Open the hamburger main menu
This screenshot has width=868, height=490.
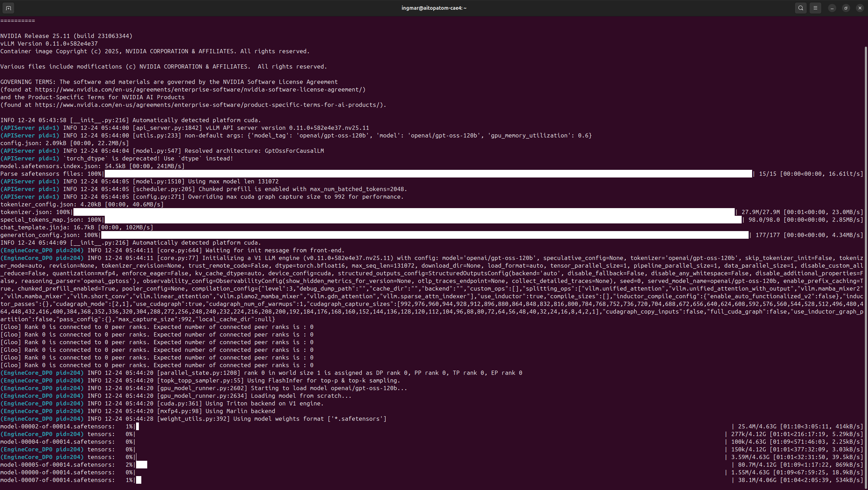coord(815,8)
